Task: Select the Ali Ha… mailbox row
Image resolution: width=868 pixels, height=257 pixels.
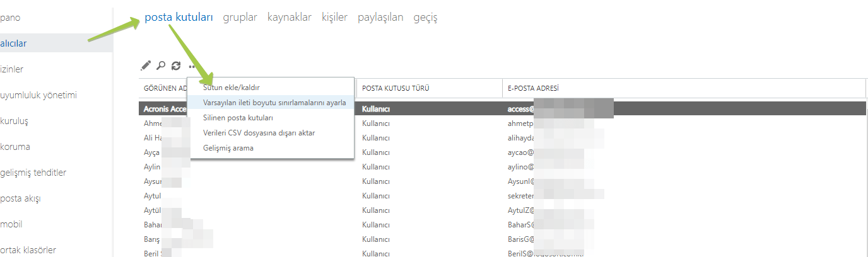Action: pyautogui.click(x=502, y=138)
